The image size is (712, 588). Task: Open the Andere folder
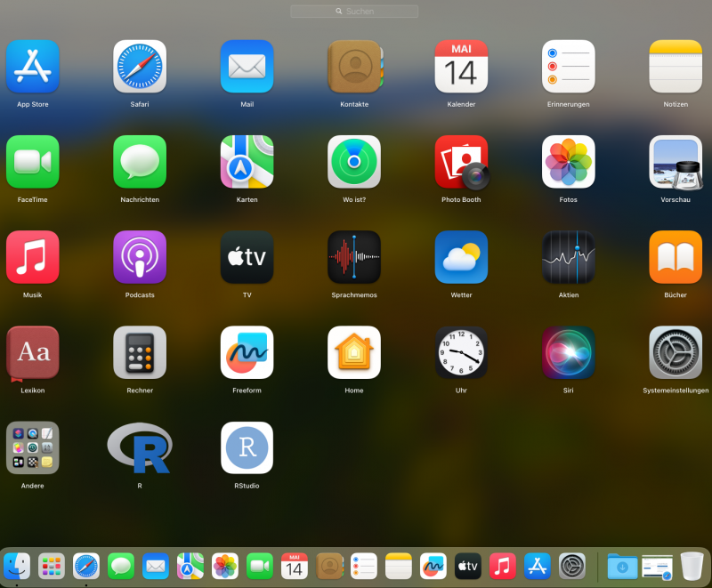(x=33, y=447)
